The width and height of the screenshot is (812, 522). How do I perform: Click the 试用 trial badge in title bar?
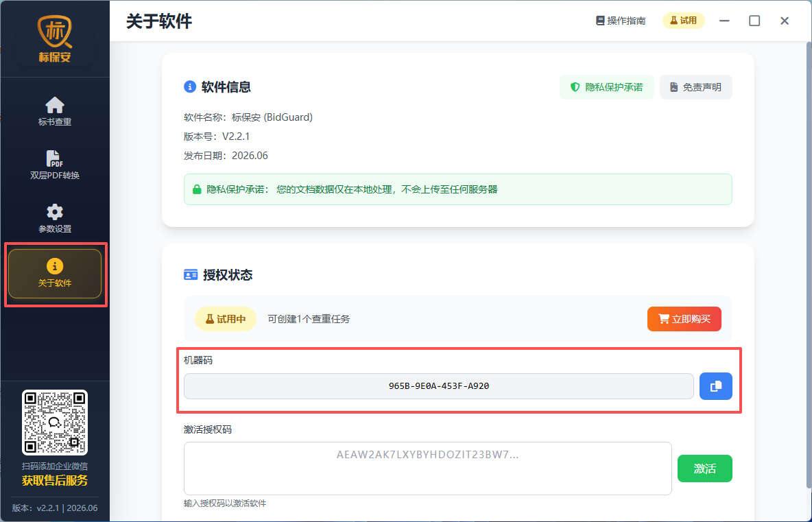684,21
